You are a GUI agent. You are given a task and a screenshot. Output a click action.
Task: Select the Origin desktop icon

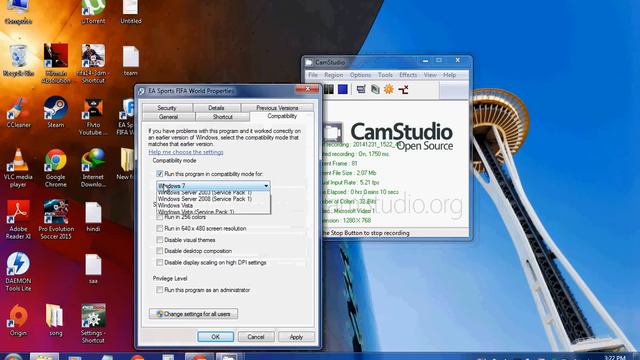coord(18,321)
